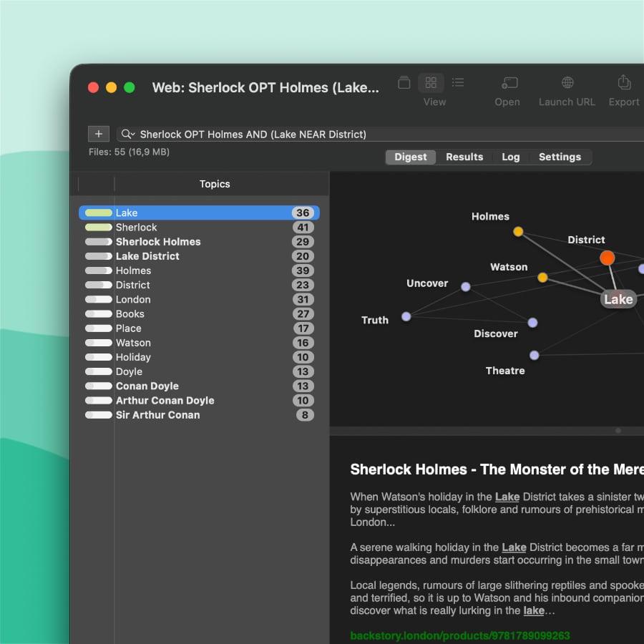Select the Books topic row

(x=199, y=314)
